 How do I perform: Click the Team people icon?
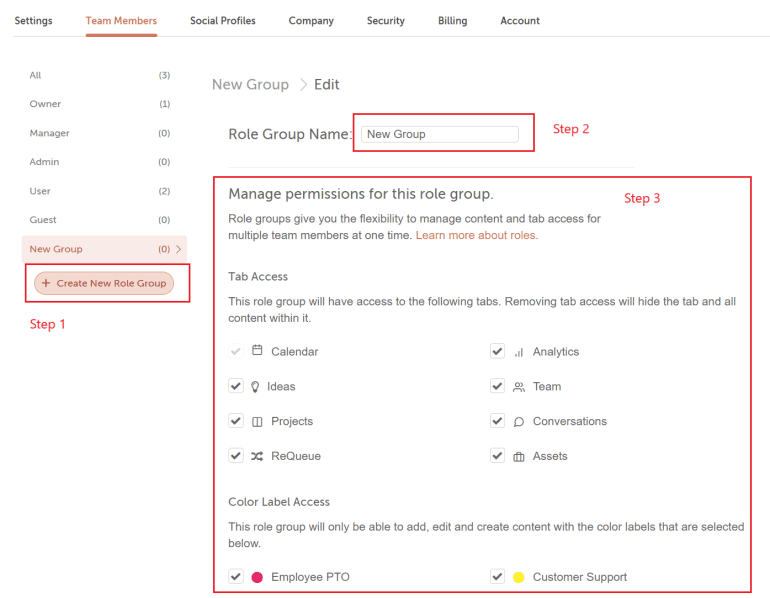[x=518, y=387]
